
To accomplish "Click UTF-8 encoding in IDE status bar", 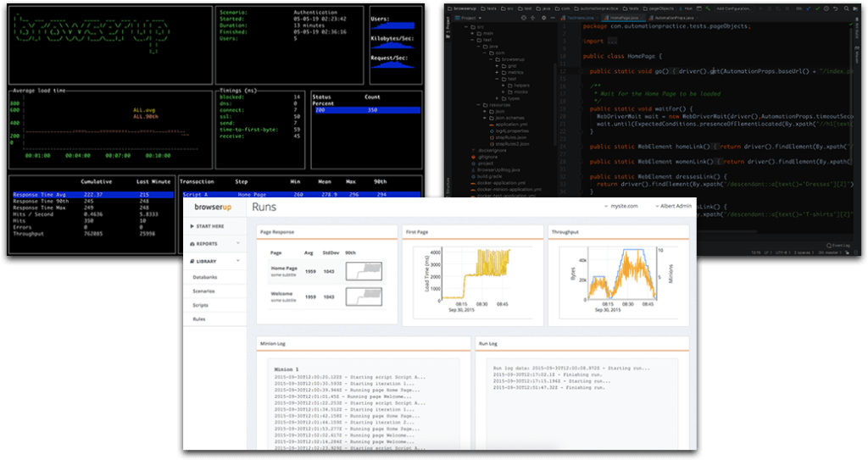I will (x=782, y=252).
